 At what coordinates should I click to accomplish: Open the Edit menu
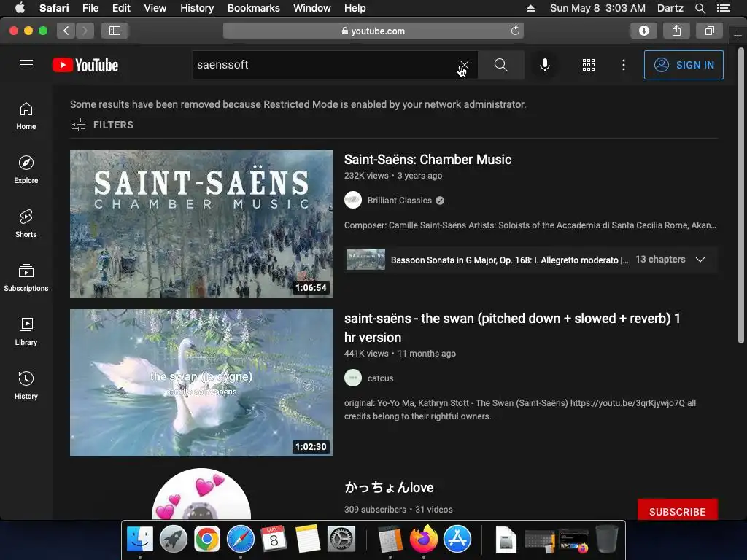tap(121, 8)
